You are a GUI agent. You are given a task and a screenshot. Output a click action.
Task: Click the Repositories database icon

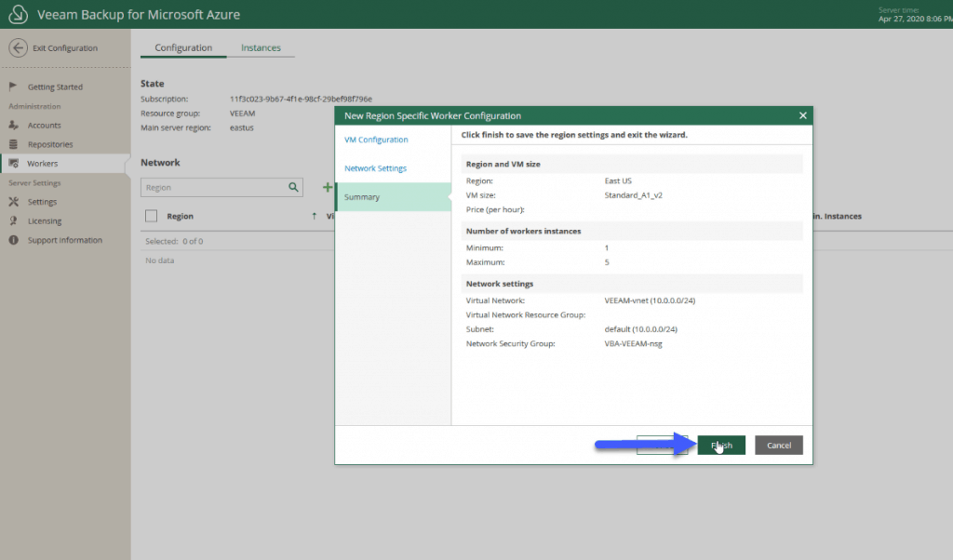(x=13, y=144)
